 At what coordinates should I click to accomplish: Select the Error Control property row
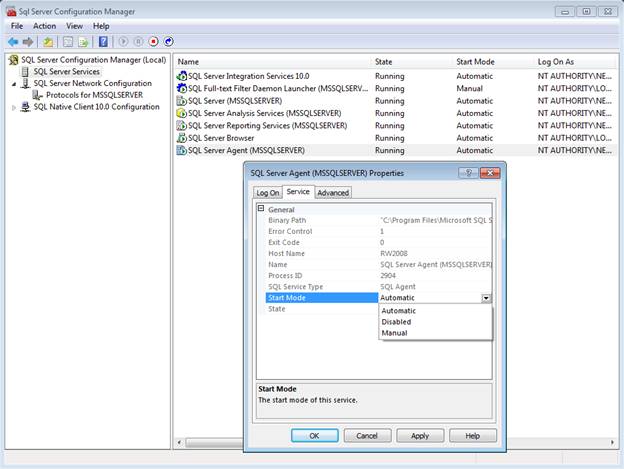(378, 231)
